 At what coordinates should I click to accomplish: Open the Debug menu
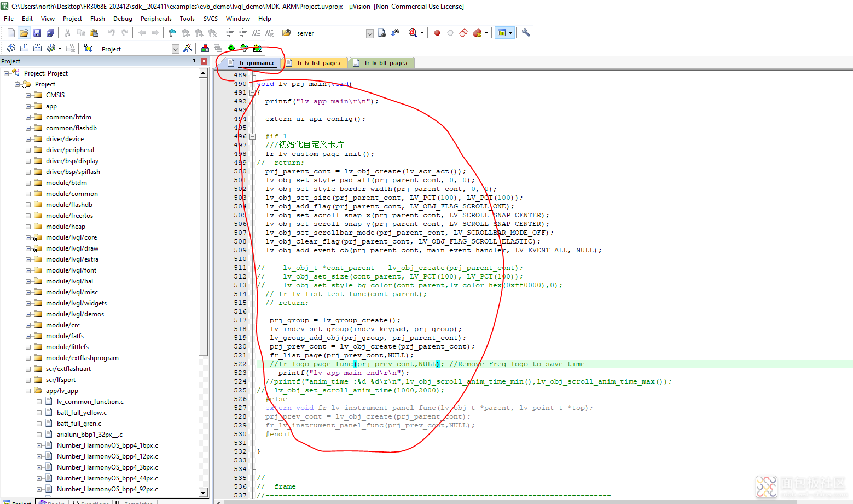123,19
